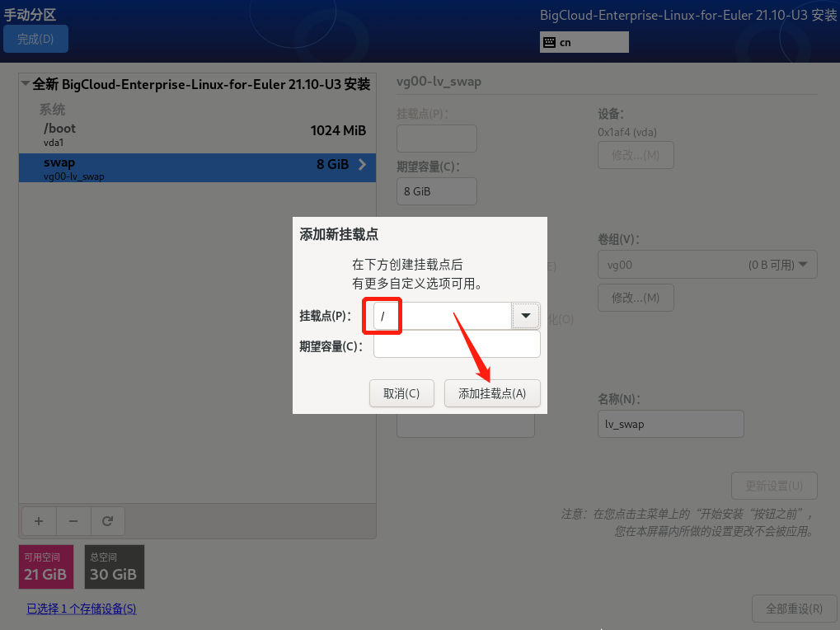Click the available space 21 GiB box
The height and width of the screenshot is (630, 840).
pyautogui.click(x=45, y=567)
